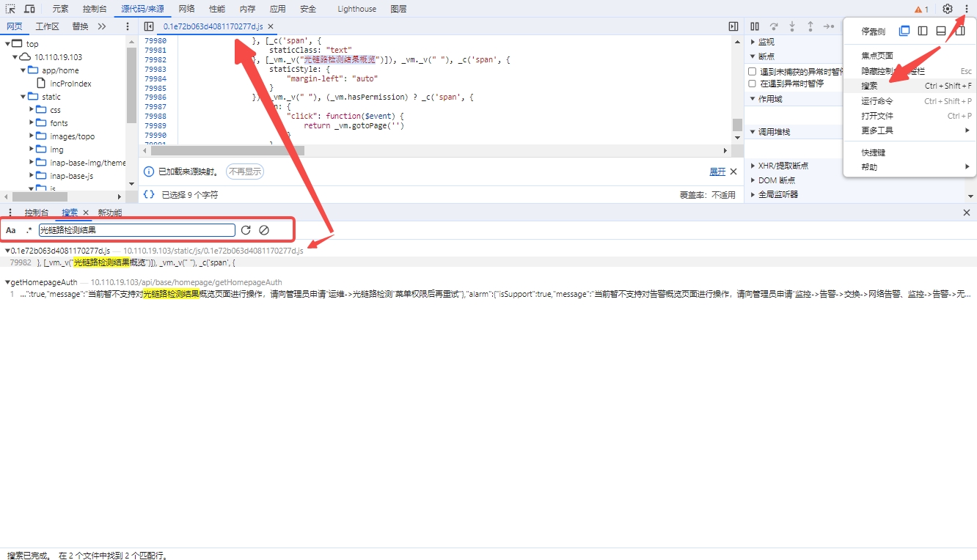Expand the images/topo folder
Screen dimensions: 977x560
[32, 136]
